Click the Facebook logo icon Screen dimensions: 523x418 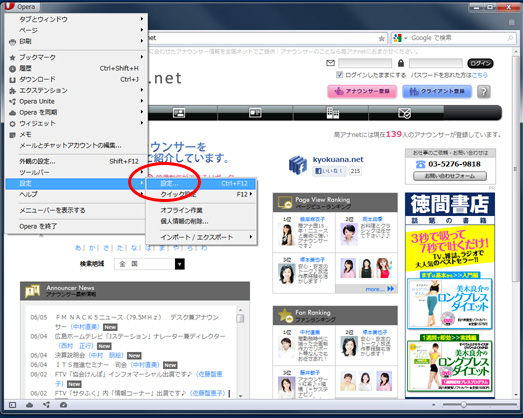tap(298, 165)
